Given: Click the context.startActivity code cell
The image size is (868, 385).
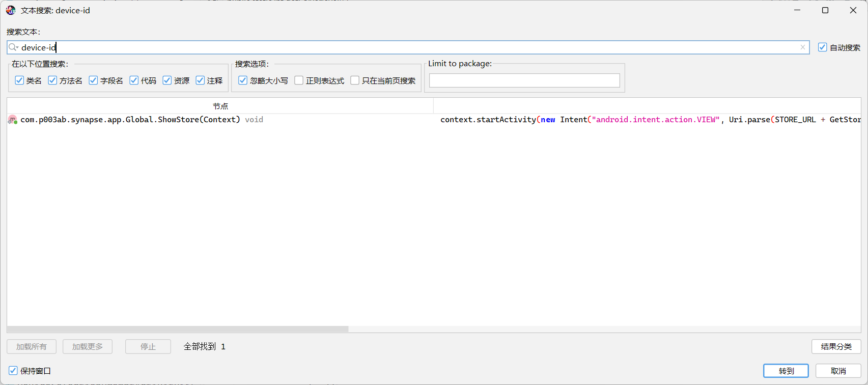Looking at the screenshot, I should 648,120.
